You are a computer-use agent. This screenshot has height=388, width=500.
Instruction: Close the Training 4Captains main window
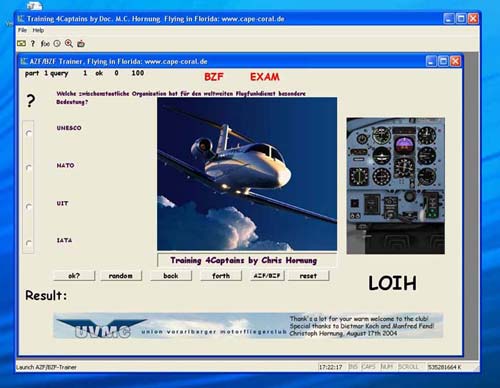coord(473,19)
